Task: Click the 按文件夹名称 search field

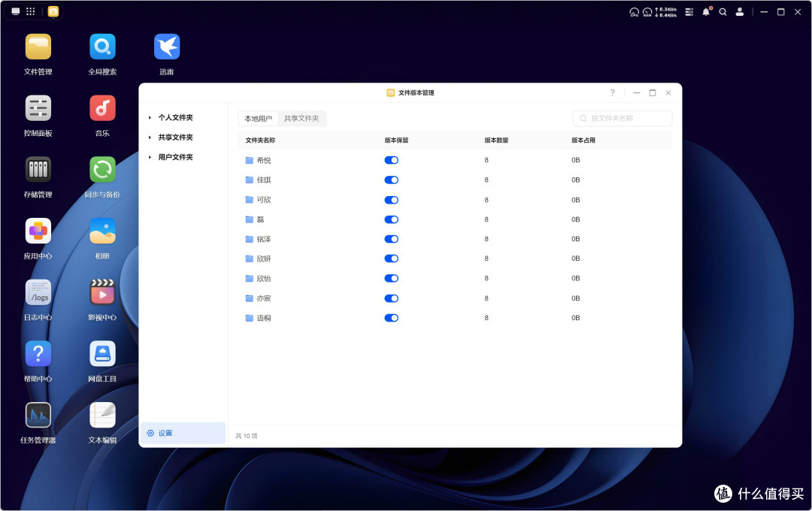Action: pos(623,119)
